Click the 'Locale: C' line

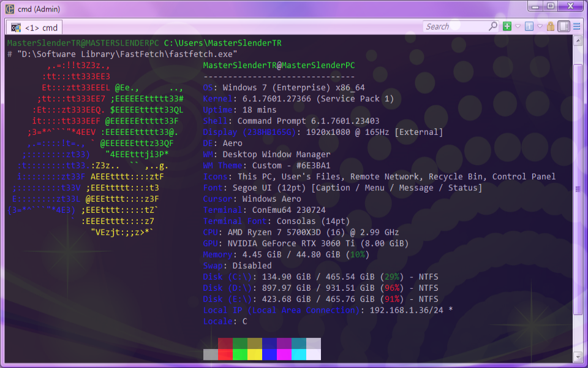pyautogui.click(x=225, y=321)
